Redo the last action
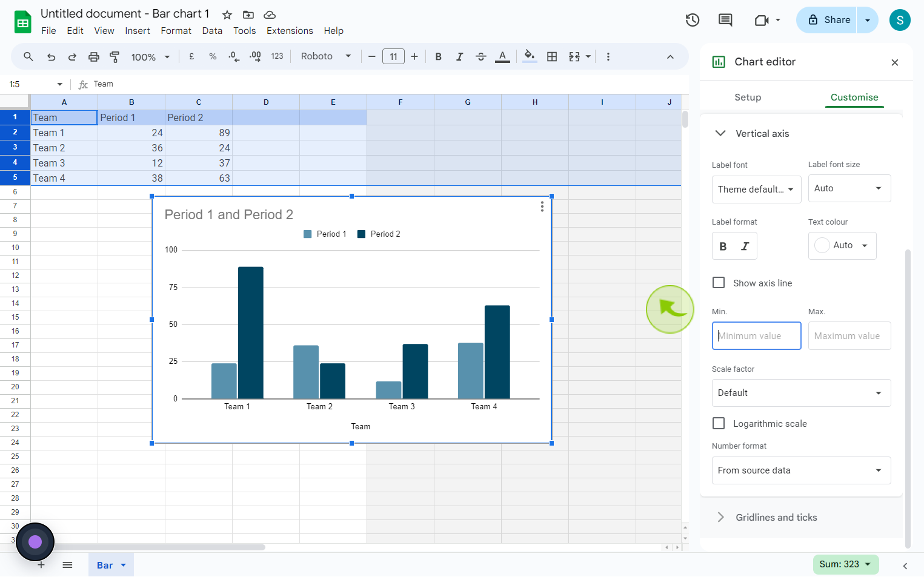 [x=72, y=56]
